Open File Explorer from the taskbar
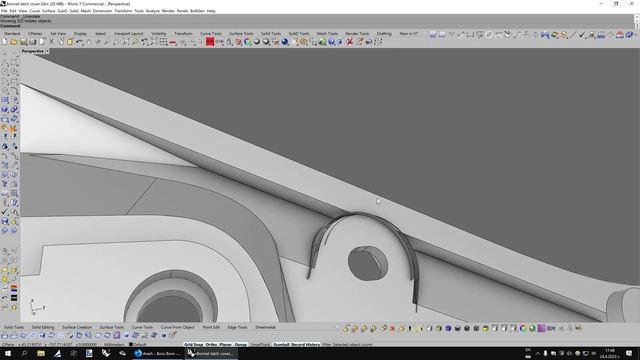This screenshot has width=640, height=360. tap(41, 353)
